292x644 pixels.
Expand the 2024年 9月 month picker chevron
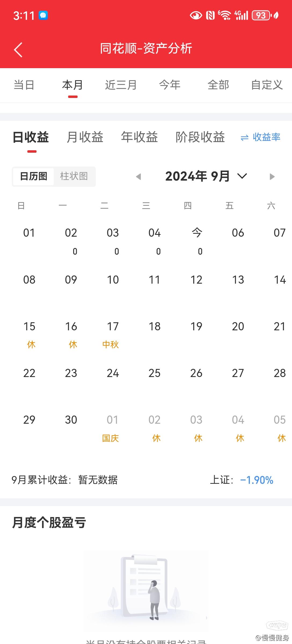click(x=242, y=176)
